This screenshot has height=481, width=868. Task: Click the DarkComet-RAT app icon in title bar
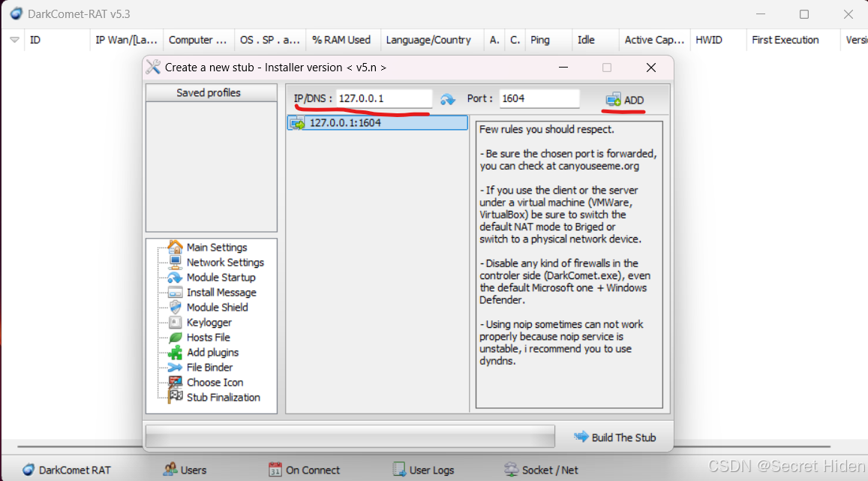tap(16, 14)
